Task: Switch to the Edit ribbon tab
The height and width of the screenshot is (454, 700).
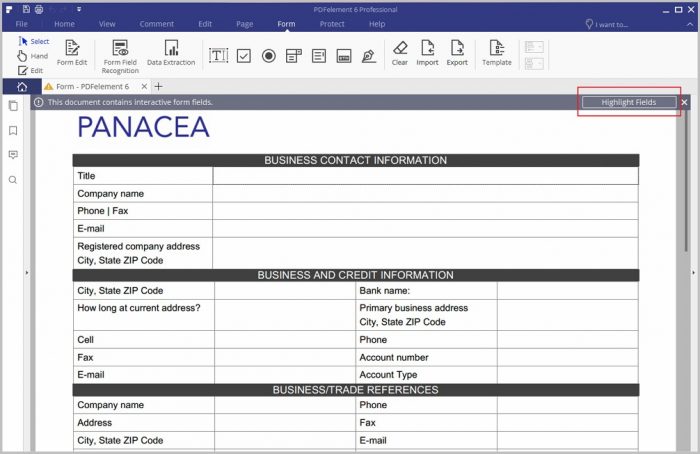Action: click(205, 24)
